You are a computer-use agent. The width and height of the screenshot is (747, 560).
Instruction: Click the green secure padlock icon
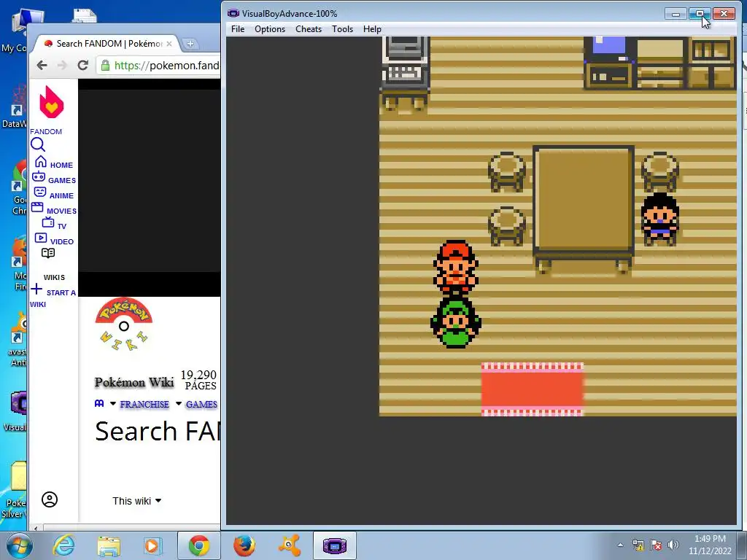(105, 65)
